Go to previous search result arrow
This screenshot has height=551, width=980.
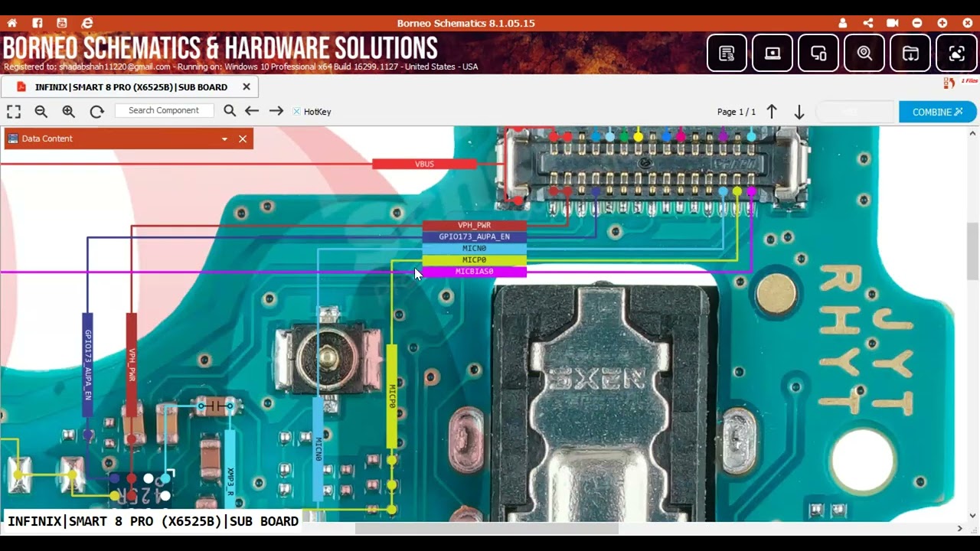(252, 111)
